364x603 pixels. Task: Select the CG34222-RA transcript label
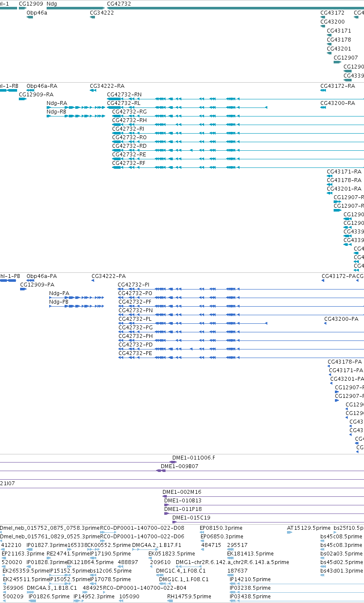tap(107, 86)
